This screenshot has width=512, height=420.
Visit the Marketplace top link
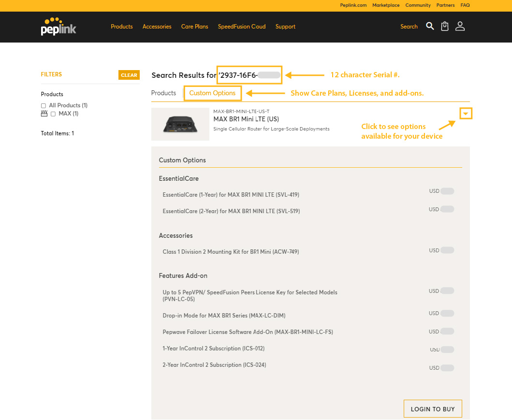[x=386, y=5]
